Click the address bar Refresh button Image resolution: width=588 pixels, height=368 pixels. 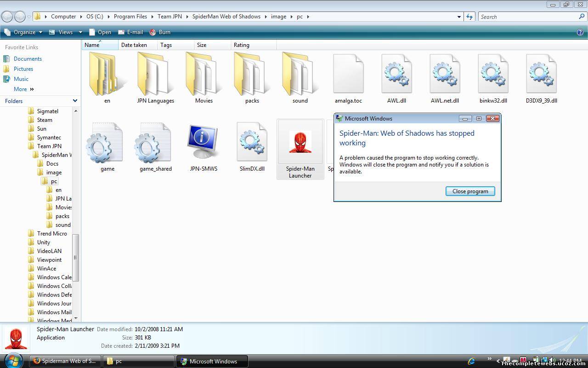469,17
